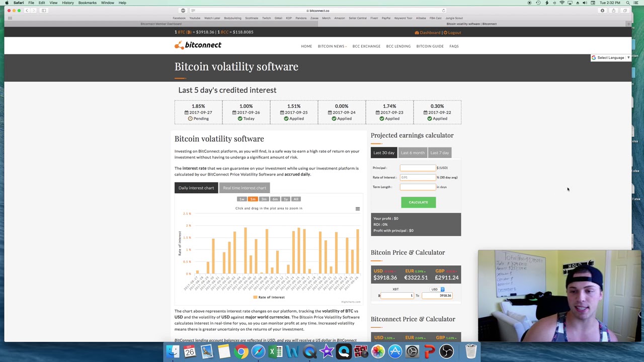Click the new tab plus button
The image size is (644, 362).
(628, 24)
